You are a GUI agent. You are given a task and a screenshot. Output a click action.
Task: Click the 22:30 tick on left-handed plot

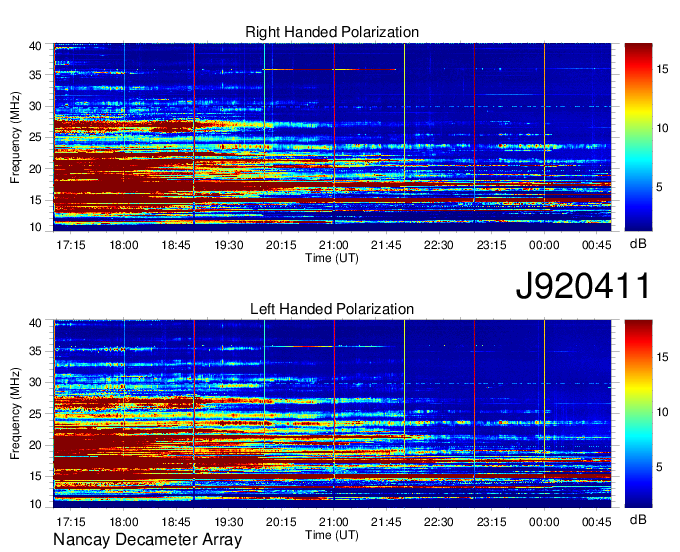click(x=438, y=522)
